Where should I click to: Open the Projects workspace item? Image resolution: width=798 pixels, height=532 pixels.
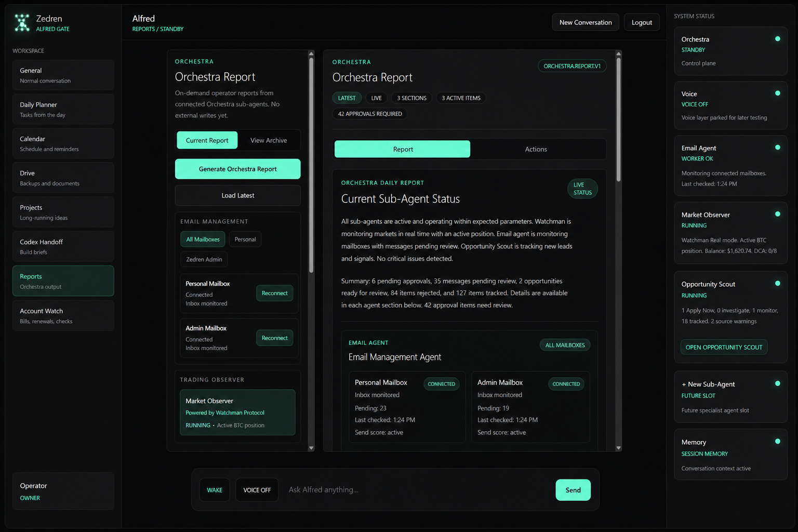coord(63,212)
